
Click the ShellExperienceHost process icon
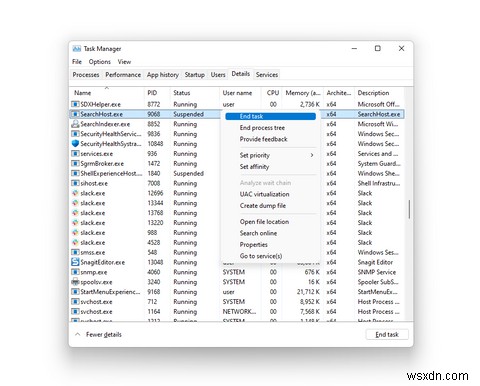pos(75,173)
